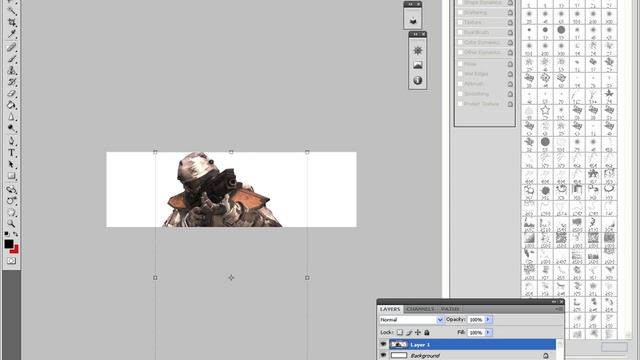Viewport: 640px width, 360px height.
Task: Click the Lock image pixels brush icon
Action: coord(409,332)
